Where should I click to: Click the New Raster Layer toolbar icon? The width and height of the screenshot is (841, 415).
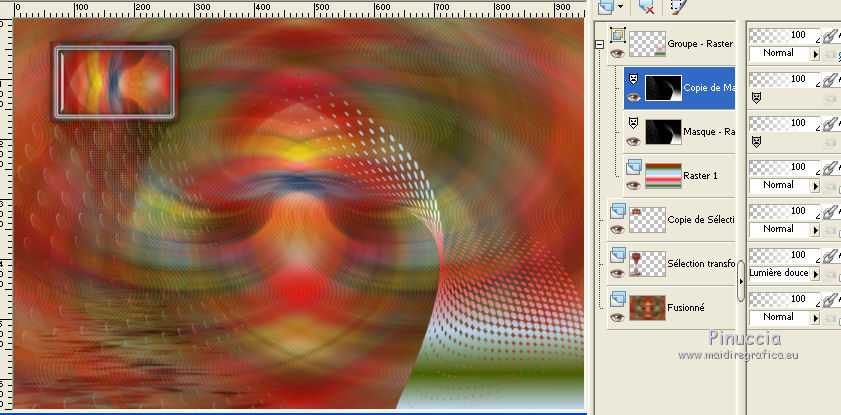point(608,6)
